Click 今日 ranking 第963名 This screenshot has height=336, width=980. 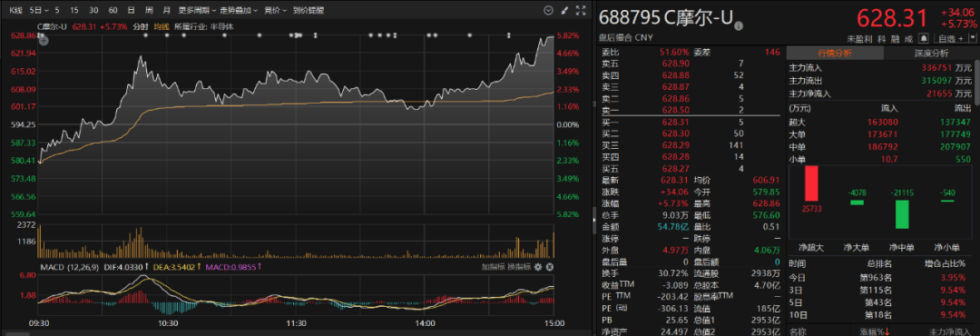(875, 278)
